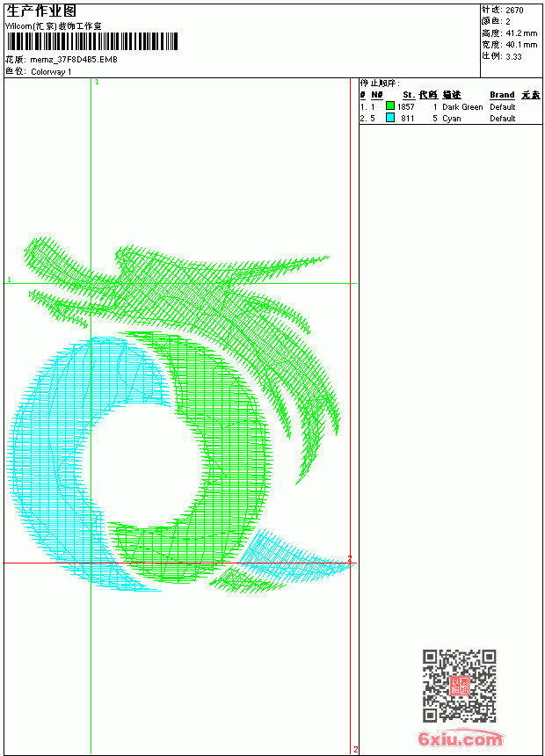Click the height value 41.2 mm
Screen dimensions: 545x756
click(x=521, y=33)
